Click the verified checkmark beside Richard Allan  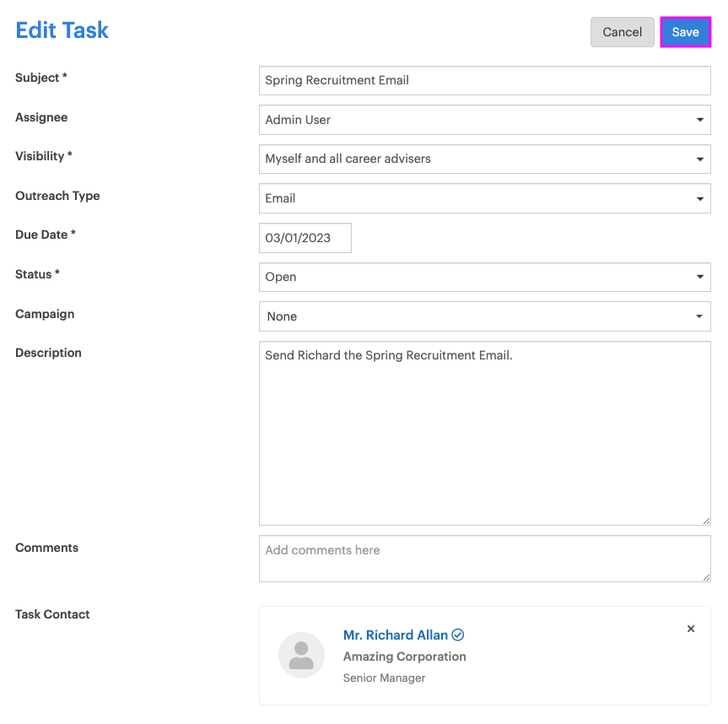click(458, 635)
